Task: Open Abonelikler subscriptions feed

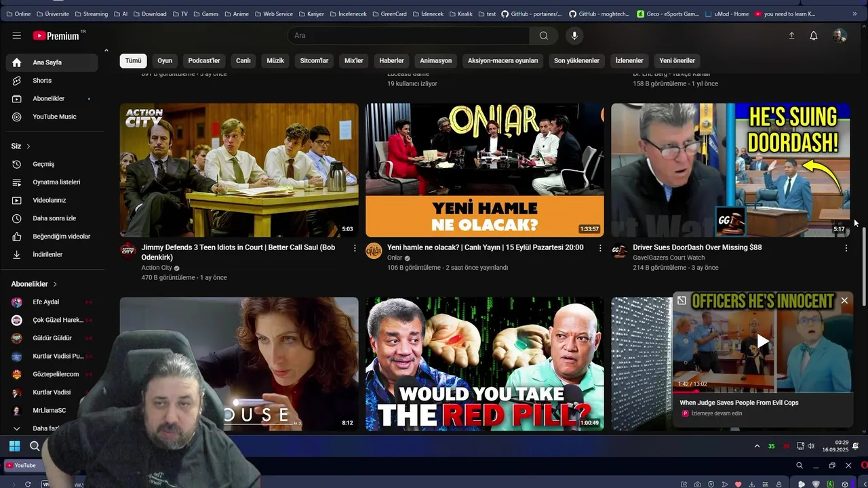Action: click(52, 99)
